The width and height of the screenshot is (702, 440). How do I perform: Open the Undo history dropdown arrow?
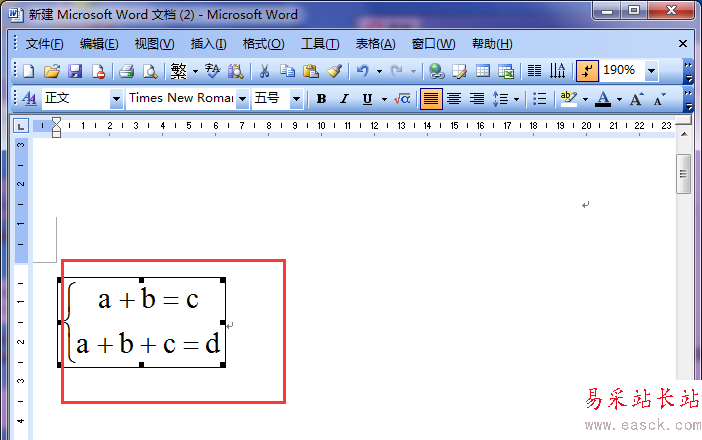[x=379, y=71]
